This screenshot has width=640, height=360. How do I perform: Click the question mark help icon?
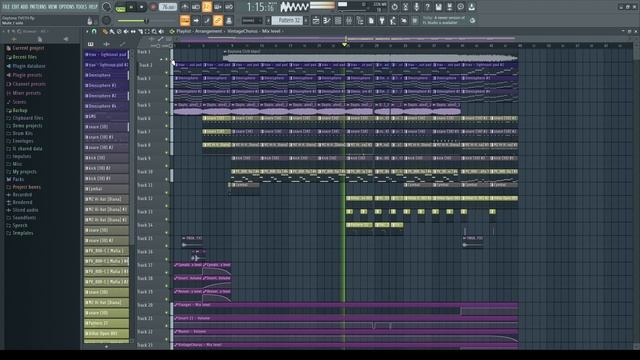pyautogui.click(x=427, y=7)
